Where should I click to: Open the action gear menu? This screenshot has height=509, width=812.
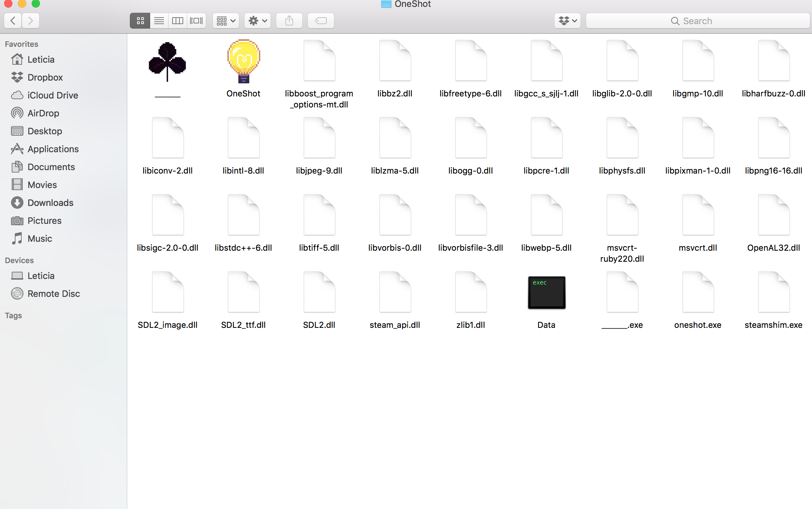(257, 20)
